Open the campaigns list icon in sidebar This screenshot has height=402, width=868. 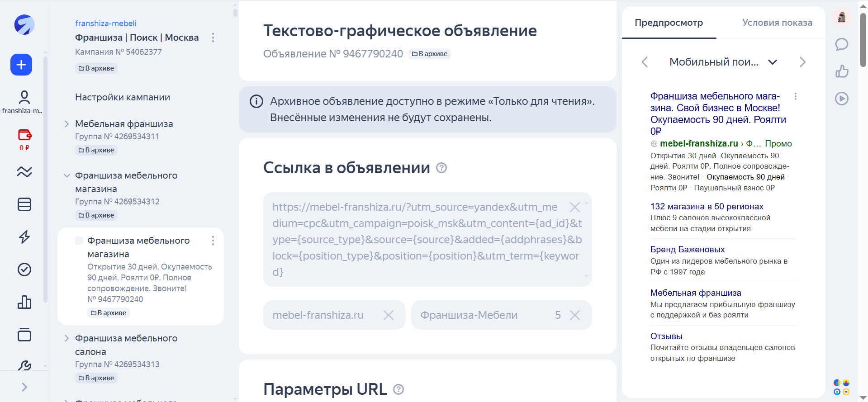pos(24,204)
